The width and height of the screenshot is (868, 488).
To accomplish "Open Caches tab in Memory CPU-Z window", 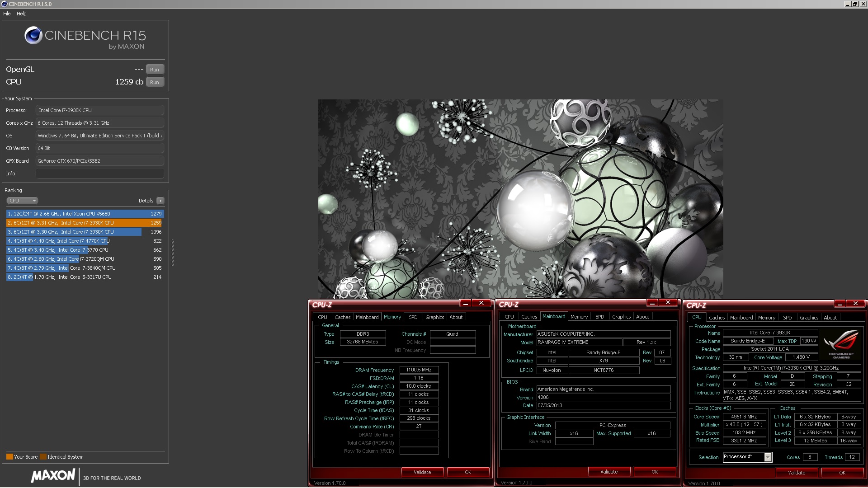I will point(342,317).
